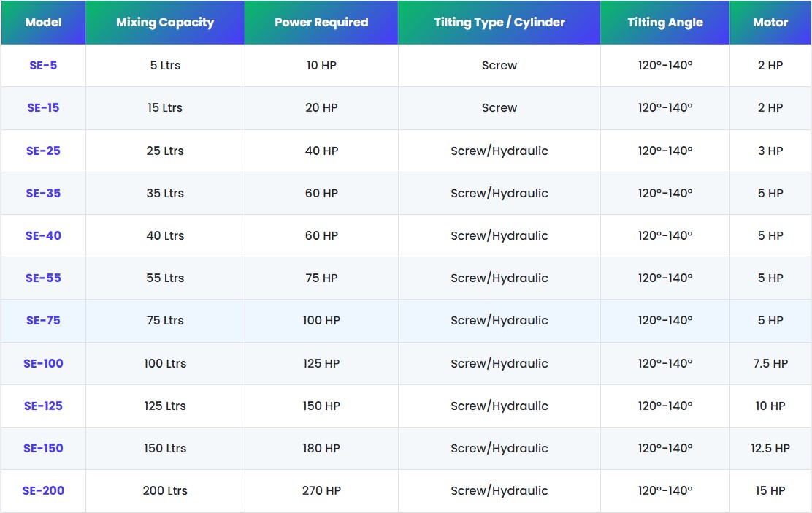Click the 10 HP motor cell in SE-125 row
Image resolution: width=812 pixels, height=513 pixels.
coord(770,406)
